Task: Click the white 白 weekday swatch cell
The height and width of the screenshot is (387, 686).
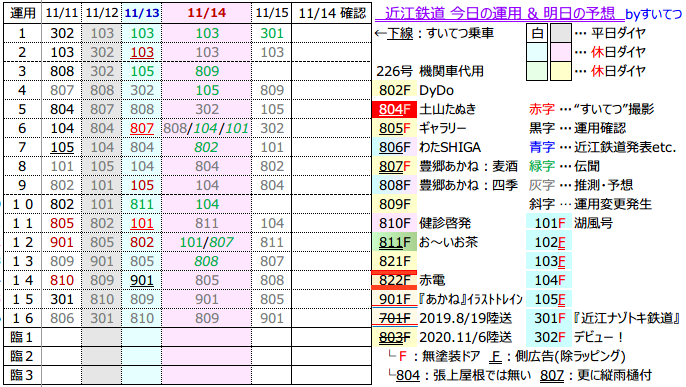Action: [537, 33]
